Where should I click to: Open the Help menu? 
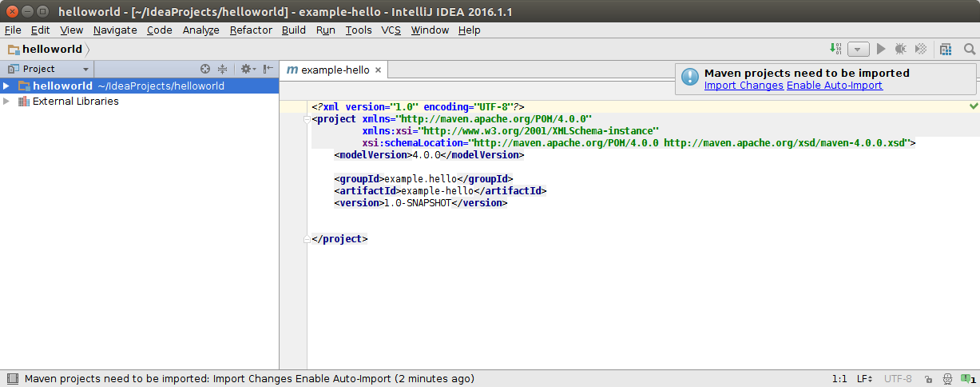pyautogui.click(x=469, y=30)
